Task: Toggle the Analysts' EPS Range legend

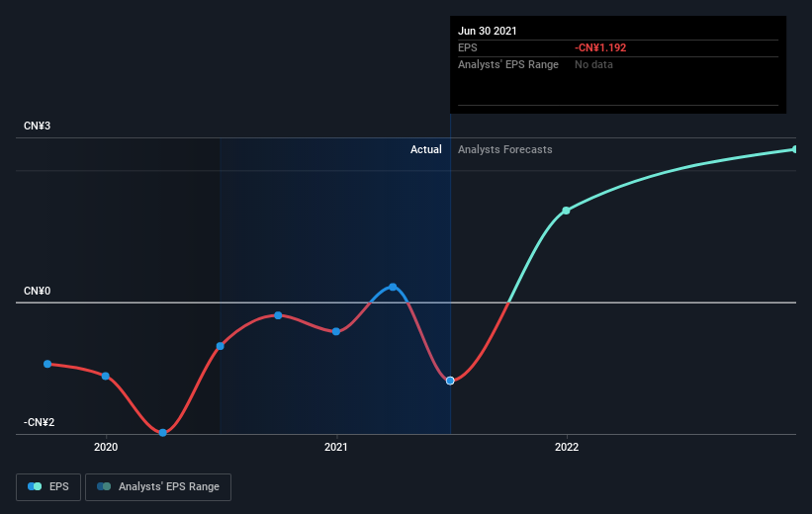Action: point(158,487)
